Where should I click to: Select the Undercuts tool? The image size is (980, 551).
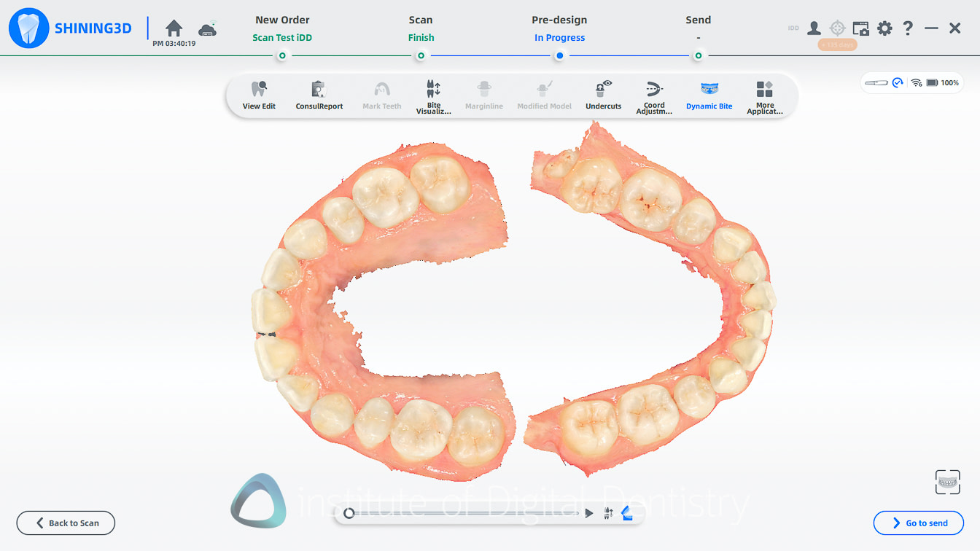[602, 95]
